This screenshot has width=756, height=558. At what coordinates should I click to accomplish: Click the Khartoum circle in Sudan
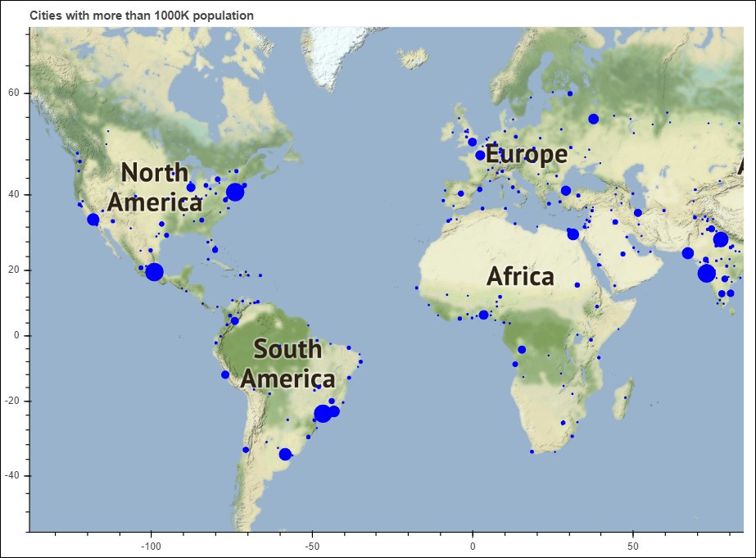[577, 285]
